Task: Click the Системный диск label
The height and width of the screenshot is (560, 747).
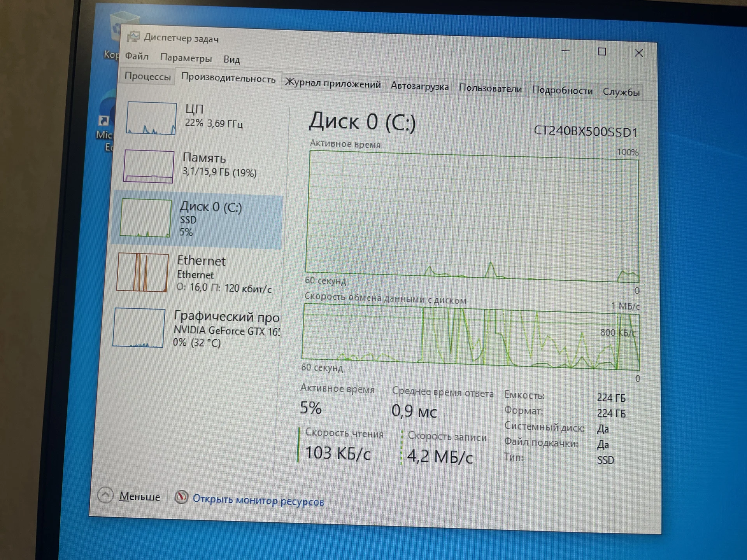Action: coord(544,427)
